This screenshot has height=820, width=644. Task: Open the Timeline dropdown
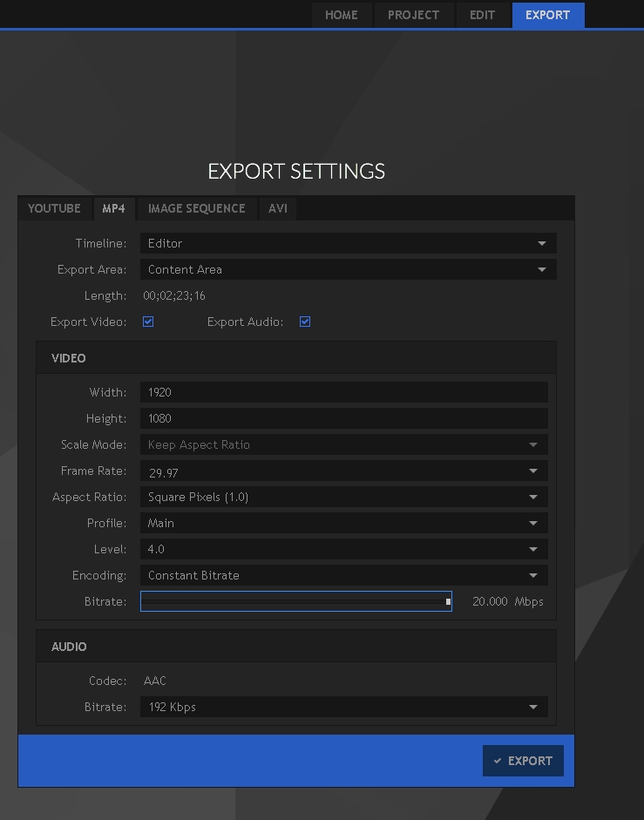tap(348, 243)
